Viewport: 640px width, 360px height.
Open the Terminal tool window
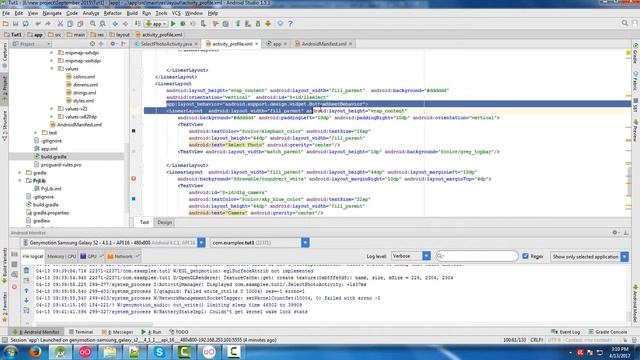[x=81, y=332]
